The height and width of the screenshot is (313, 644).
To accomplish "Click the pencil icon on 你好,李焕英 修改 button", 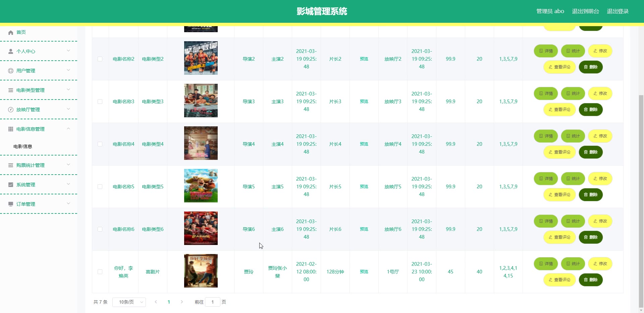I will pos(595,264).
